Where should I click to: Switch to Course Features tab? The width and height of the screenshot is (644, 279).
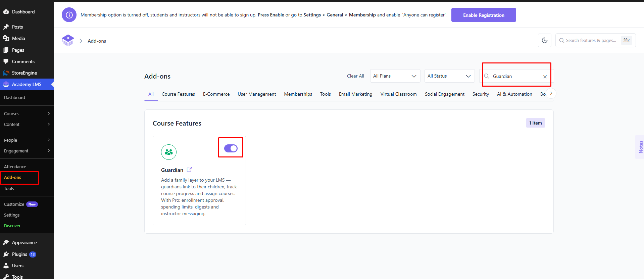pyautogui.click(x=178, y=94)
